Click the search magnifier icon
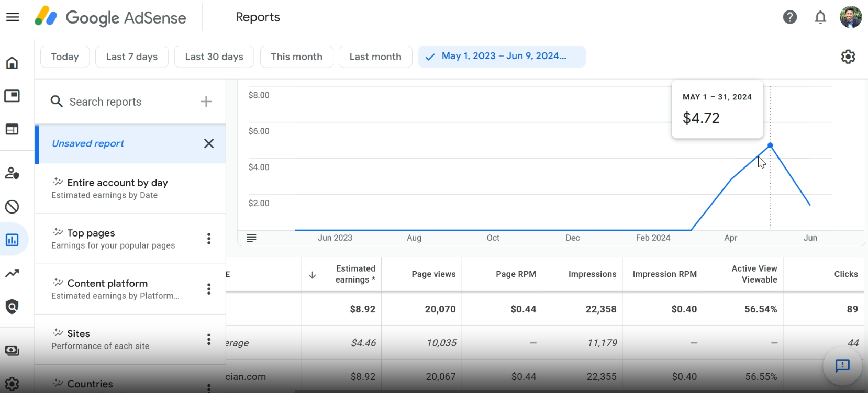 coord(57,102)
